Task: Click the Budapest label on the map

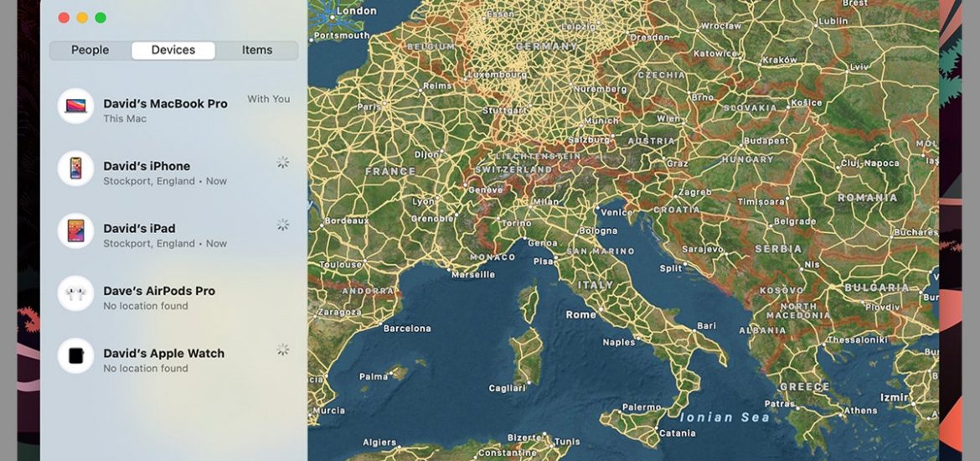Action: coord(766,141)
